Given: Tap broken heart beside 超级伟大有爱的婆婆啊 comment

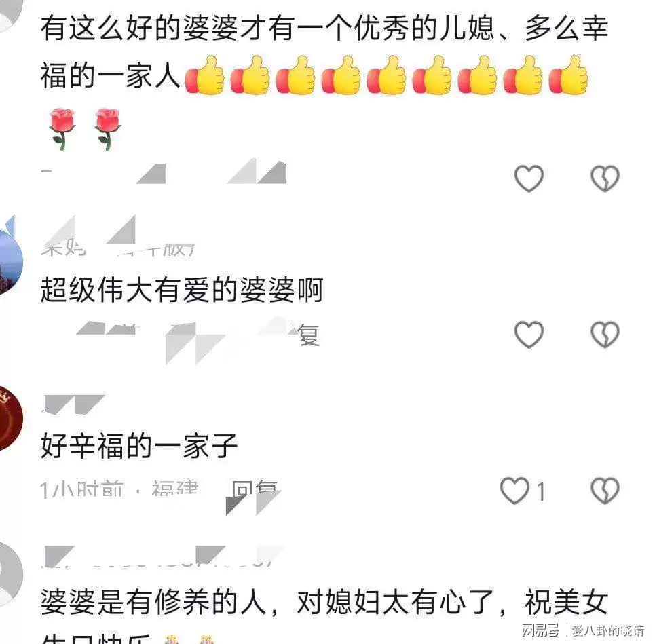Looking at the screenshot, I should tap(605, 335).
